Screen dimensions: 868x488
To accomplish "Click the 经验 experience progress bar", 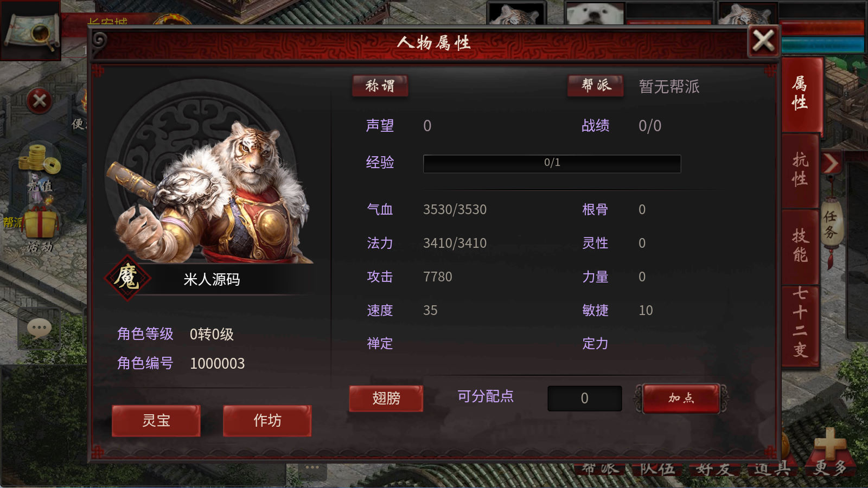I will pyautogui.click(x=552, y=163).
